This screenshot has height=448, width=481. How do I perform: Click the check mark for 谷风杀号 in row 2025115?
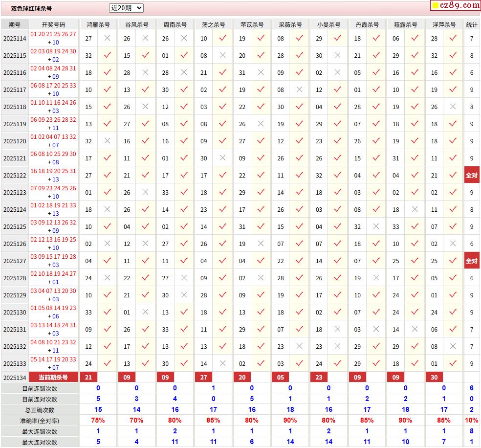click(145, 55)
